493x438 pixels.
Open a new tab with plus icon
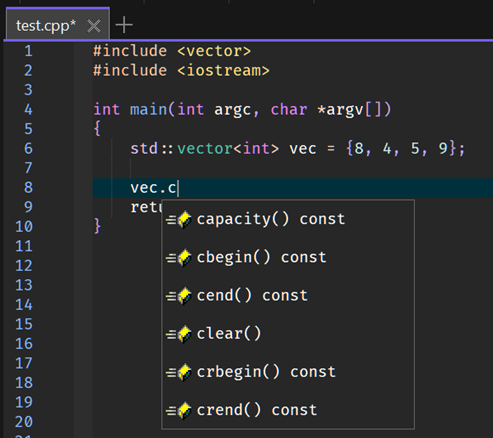click(x=124, y=25)
